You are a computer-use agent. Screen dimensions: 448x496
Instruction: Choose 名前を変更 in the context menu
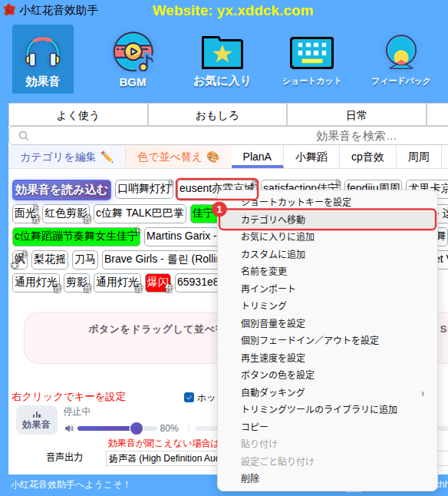coord(328,271)
